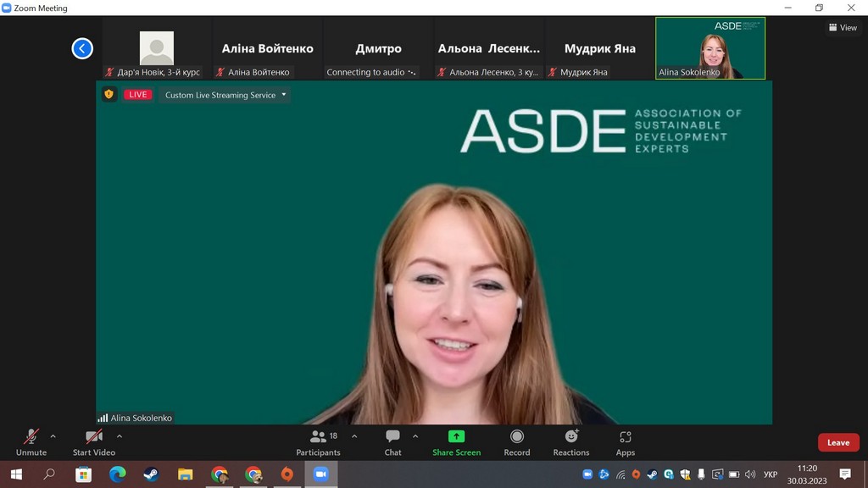The width and height of the screenshot is (868, 488).
Task: Open the Participants panel
Action: pos(318,441)
